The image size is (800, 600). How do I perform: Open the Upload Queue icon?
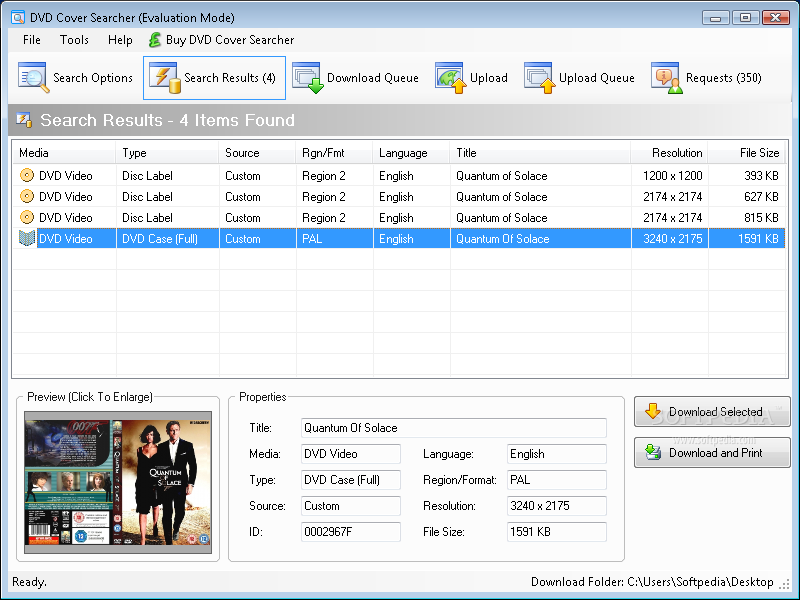(540, 78)
